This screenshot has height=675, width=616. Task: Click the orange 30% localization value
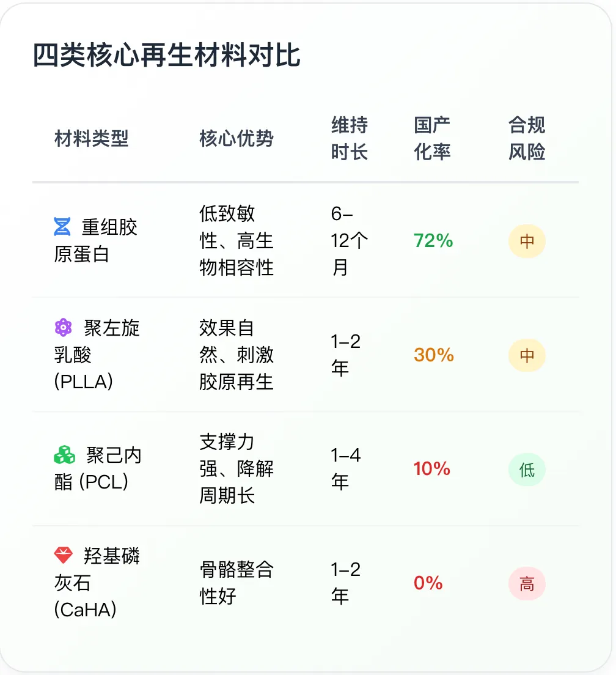point(434,355)
